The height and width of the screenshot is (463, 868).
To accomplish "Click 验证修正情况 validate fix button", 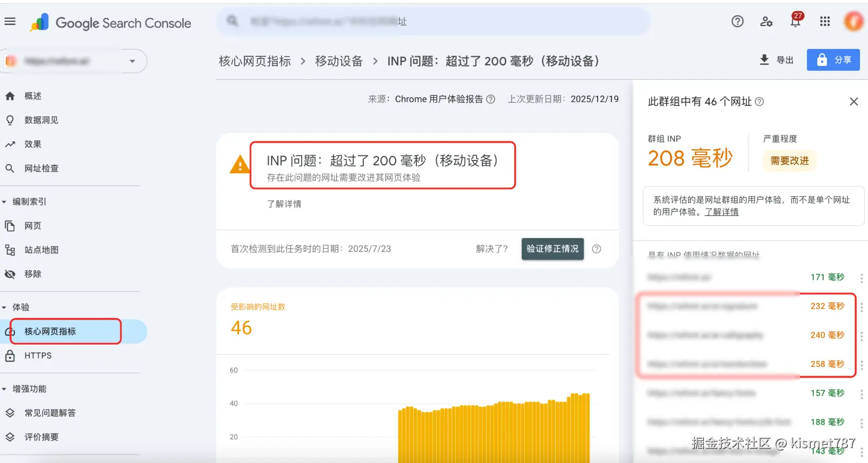I will click(x=552, y=249).
